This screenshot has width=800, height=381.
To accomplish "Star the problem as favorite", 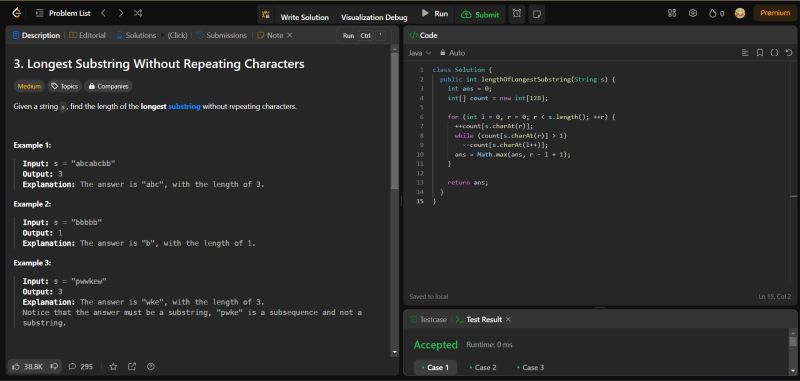I will [x=113, y=366].
